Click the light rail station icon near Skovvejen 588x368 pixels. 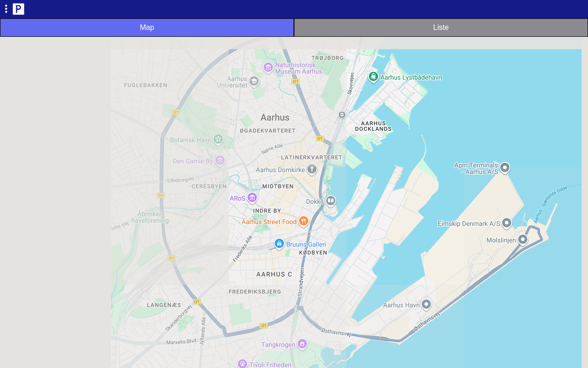tap(342, 115)
